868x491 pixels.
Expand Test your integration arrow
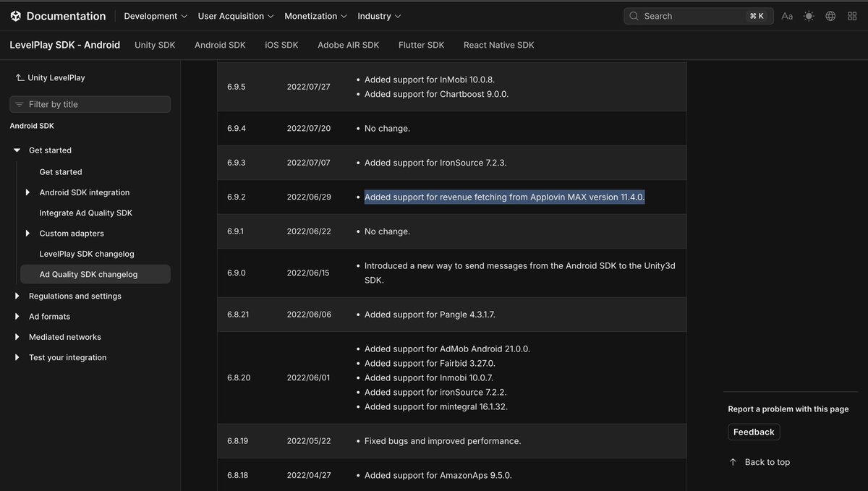17,357
